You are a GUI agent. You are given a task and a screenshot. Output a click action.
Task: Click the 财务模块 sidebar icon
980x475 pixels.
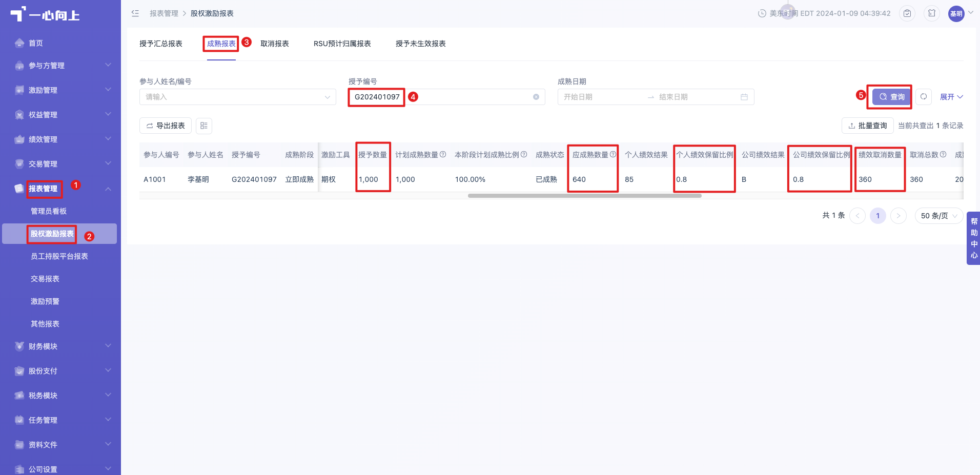pyautogui.click(x=19, y=346)
